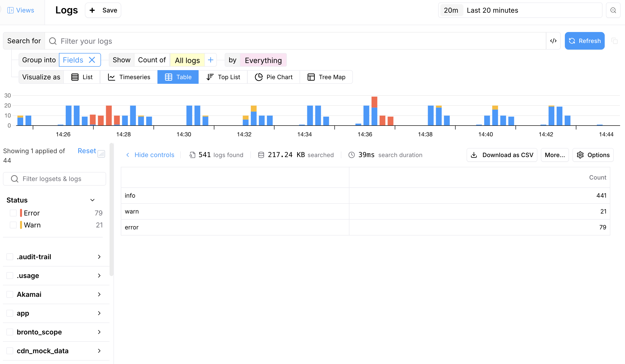Image resolution: width=625 pixels, height=364 pixels.
Task: Open the Views panel icon
Action: pos(11,10)
